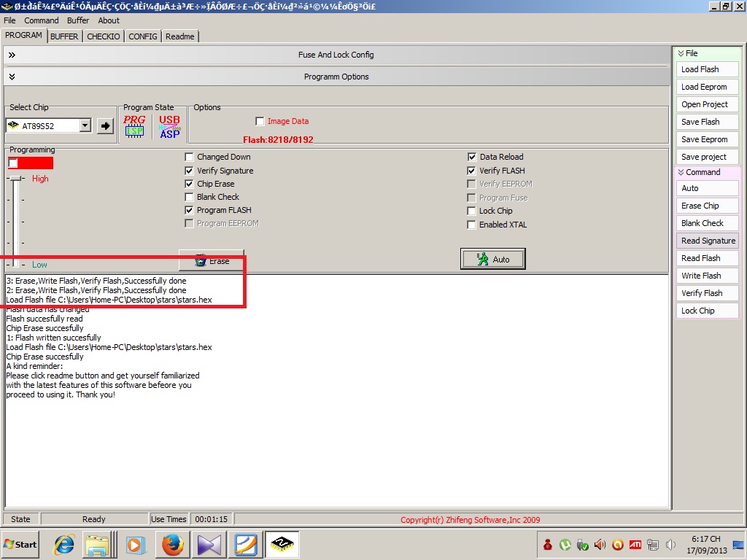
Task: Uncheck Program FLASH
Action: coord(189,210)
